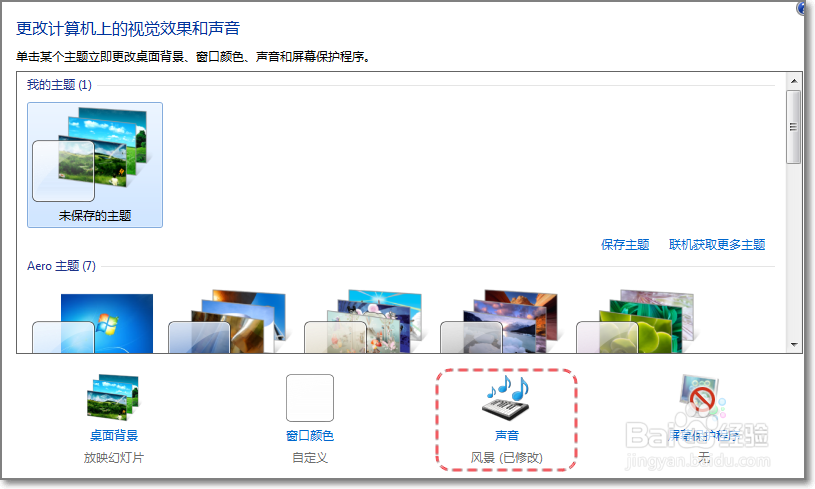Open the screen saver icon
The image size is (815, 489).
coord(702,398)
